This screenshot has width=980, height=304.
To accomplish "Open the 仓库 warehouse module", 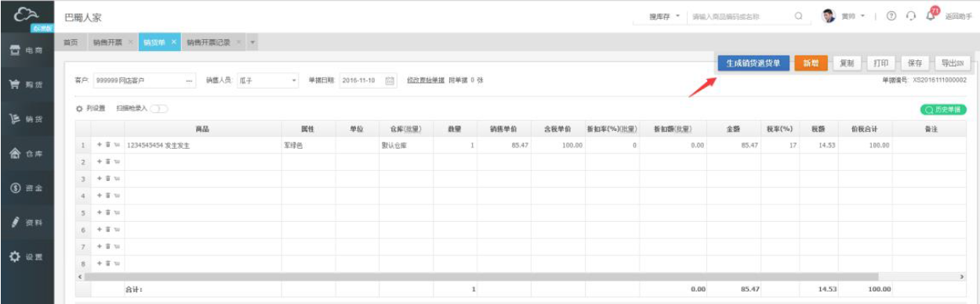I will (x=27, y=154).
